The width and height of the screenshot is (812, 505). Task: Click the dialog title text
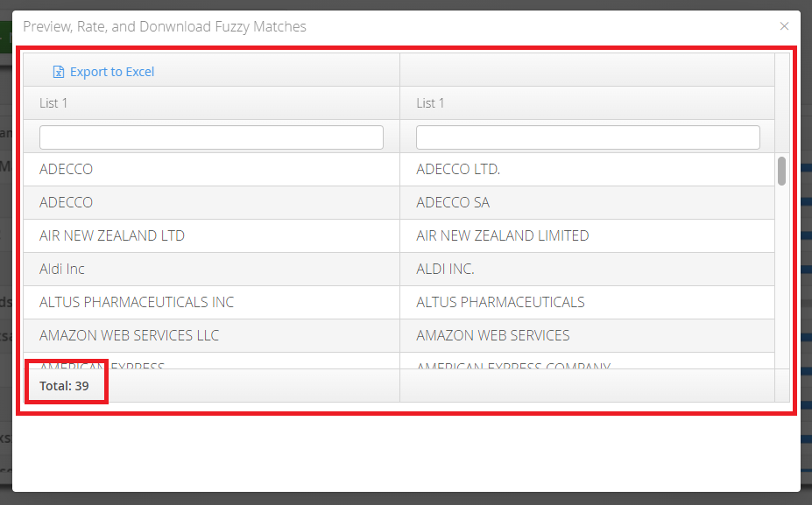point(165,26)
